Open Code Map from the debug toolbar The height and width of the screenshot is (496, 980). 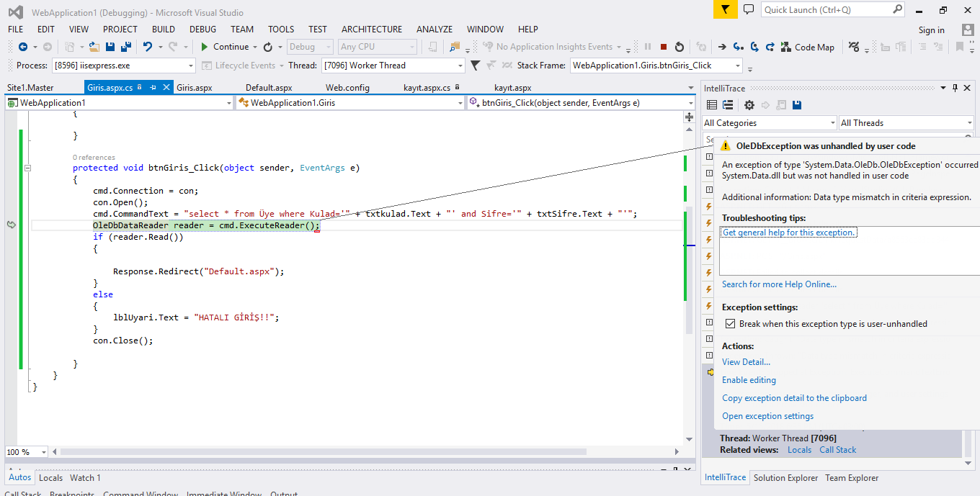808,47
